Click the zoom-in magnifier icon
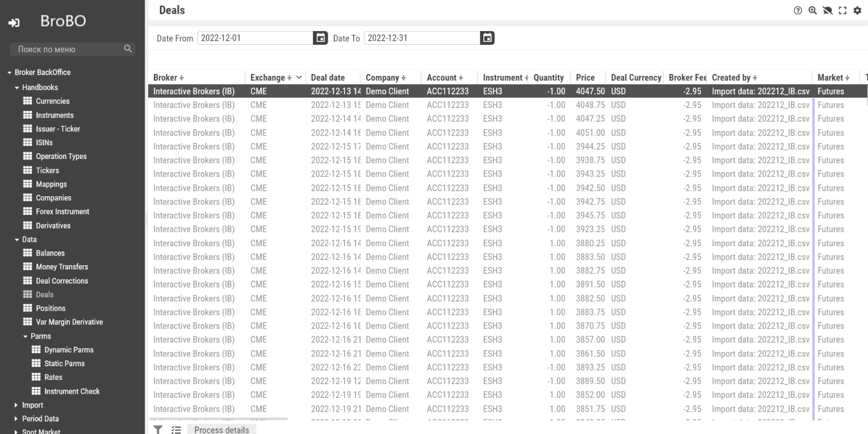 tap(812, 10)
